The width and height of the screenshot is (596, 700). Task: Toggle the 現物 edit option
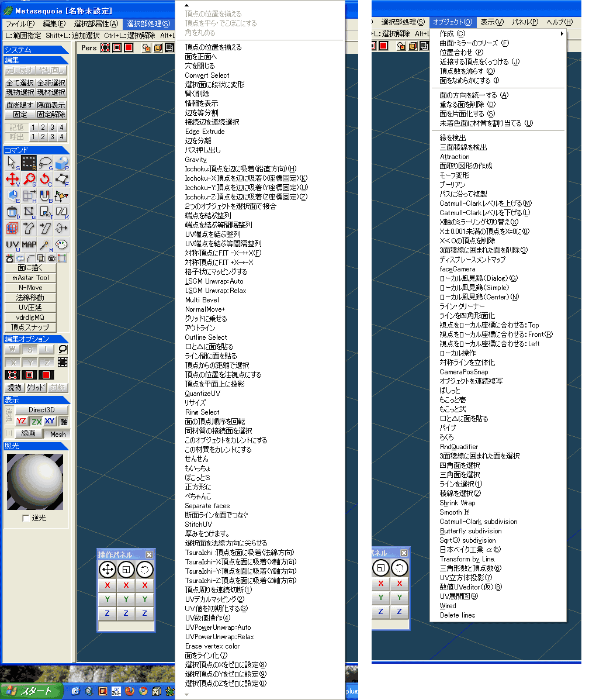pos(14,388)
